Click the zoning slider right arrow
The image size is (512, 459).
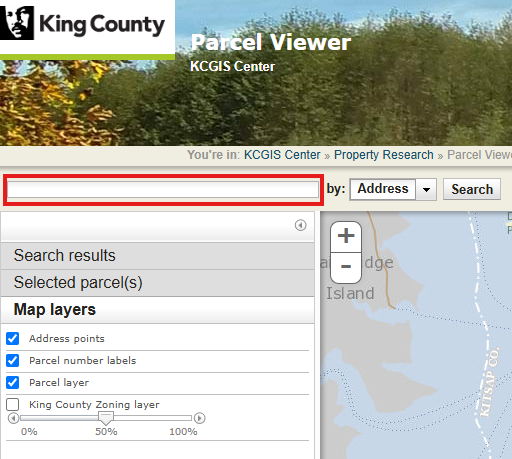pyautogui.click(x=199, y=418)
